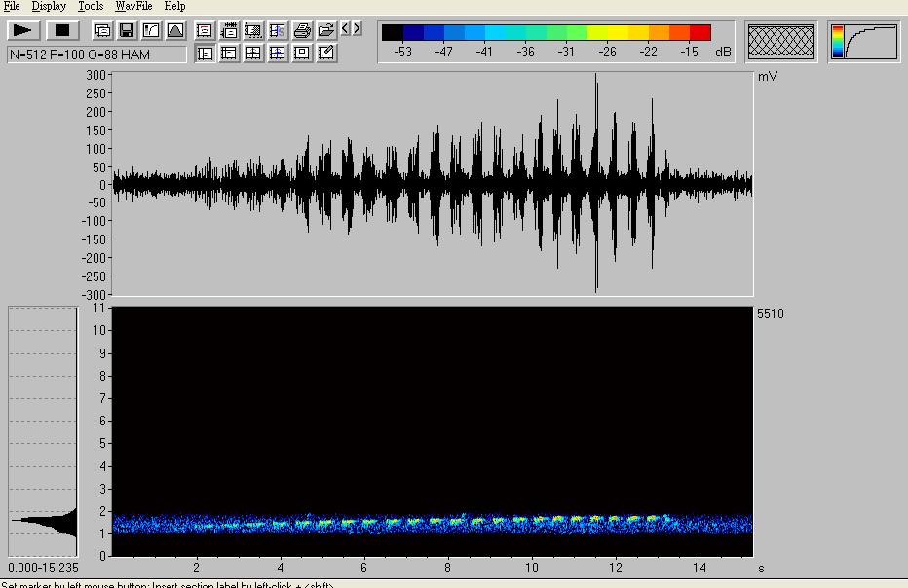Click the bell-shaped curve toolbar icon
This screenshot has width=908, height=588.
click(175, 31)
